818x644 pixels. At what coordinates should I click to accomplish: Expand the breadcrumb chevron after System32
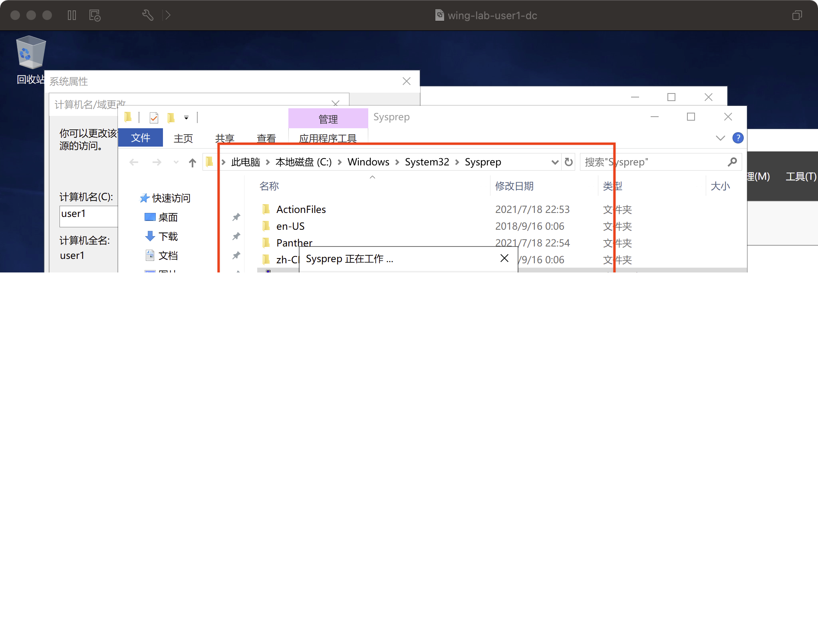457,162
